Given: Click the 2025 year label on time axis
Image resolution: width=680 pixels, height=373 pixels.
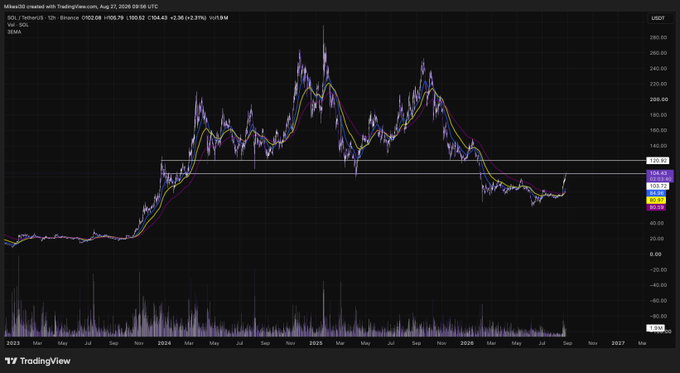Looking at the screenshot, I should tap(316, 343).
